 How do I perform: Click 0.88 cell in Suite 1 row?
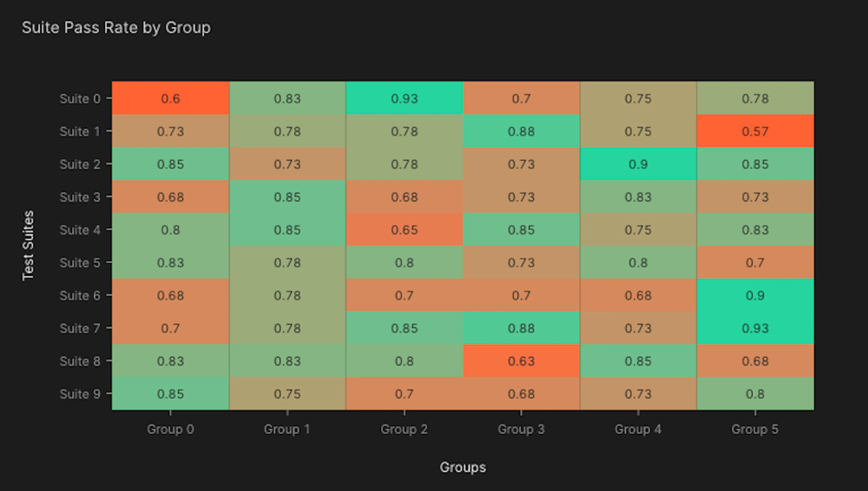point(521,131)
